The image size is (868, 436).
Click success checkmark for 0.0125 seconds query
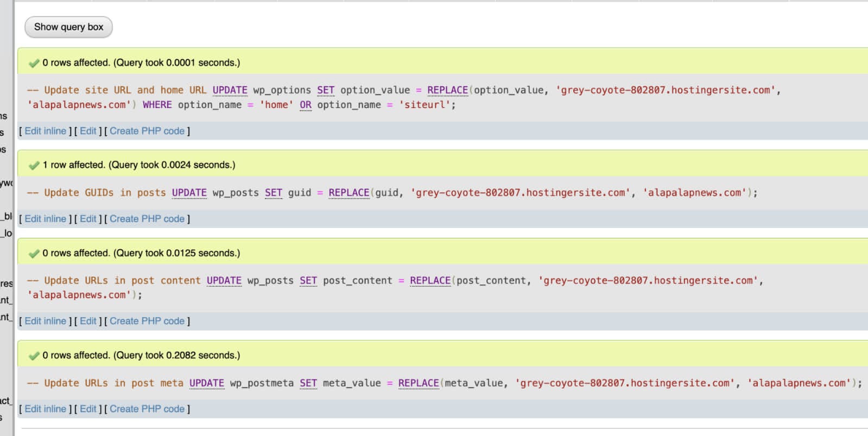point(34,254)
